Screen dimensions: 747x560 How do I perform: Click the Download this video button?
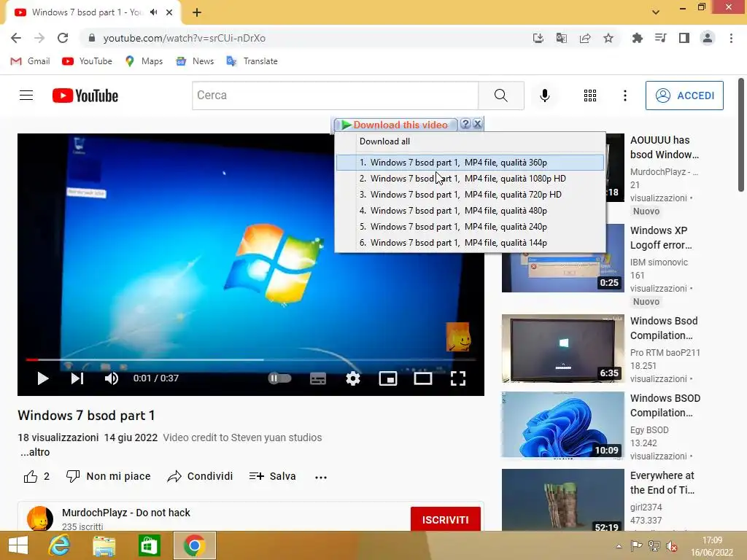pos(395,125)
